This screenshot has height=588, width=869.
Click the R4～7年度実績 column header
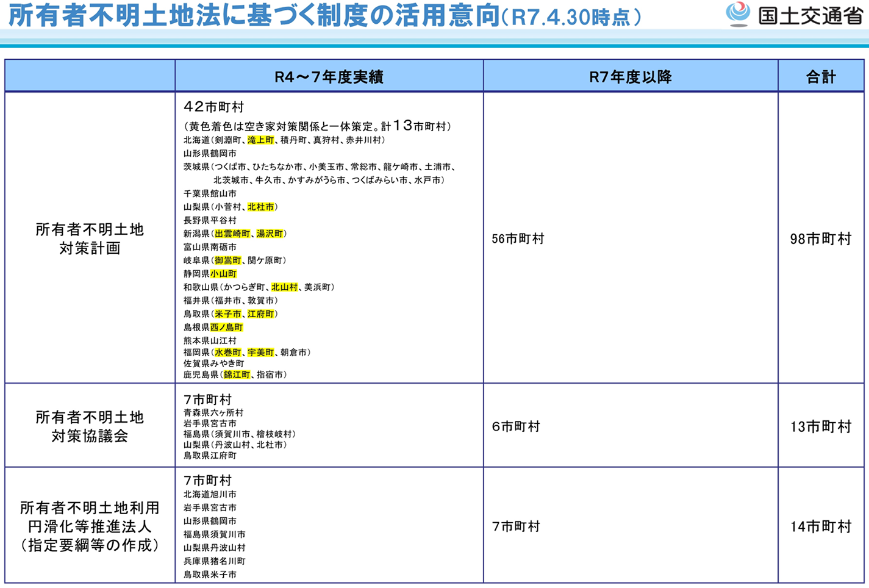(329, 77)
